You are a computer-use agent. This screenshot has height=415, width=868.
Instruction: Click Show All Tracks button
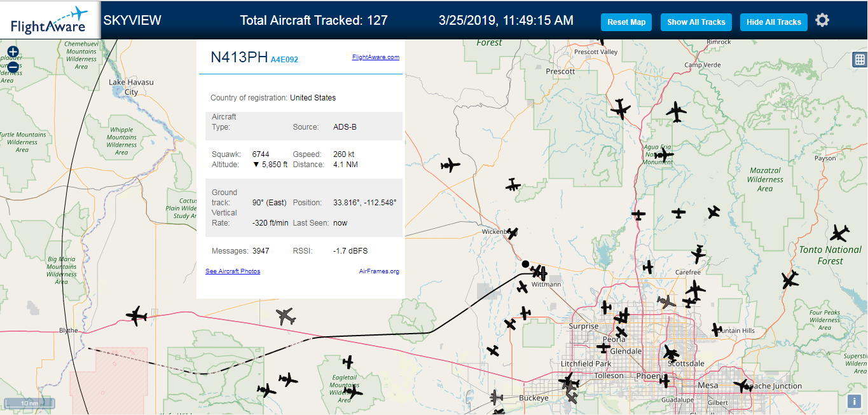tap(696, 22)
